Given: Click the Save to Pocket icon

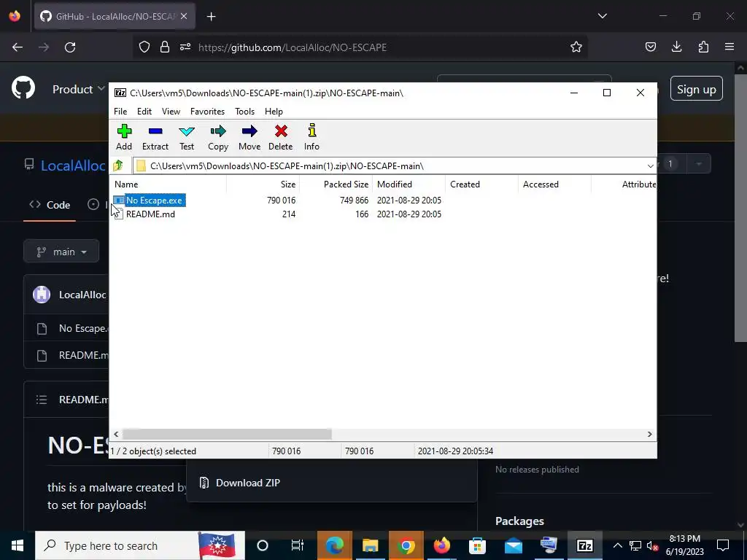Looking at the screenshot, I should point(650,47).
